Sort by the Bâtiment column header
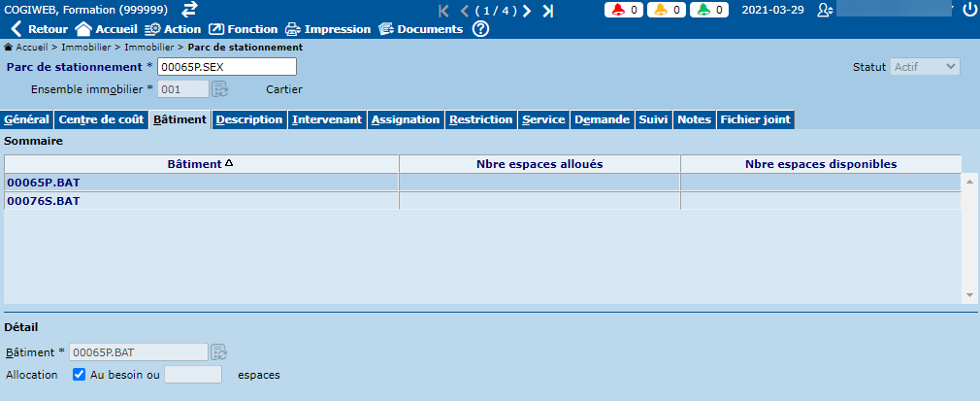The height and width of the screenshot is (401, 980). point(201,164)
